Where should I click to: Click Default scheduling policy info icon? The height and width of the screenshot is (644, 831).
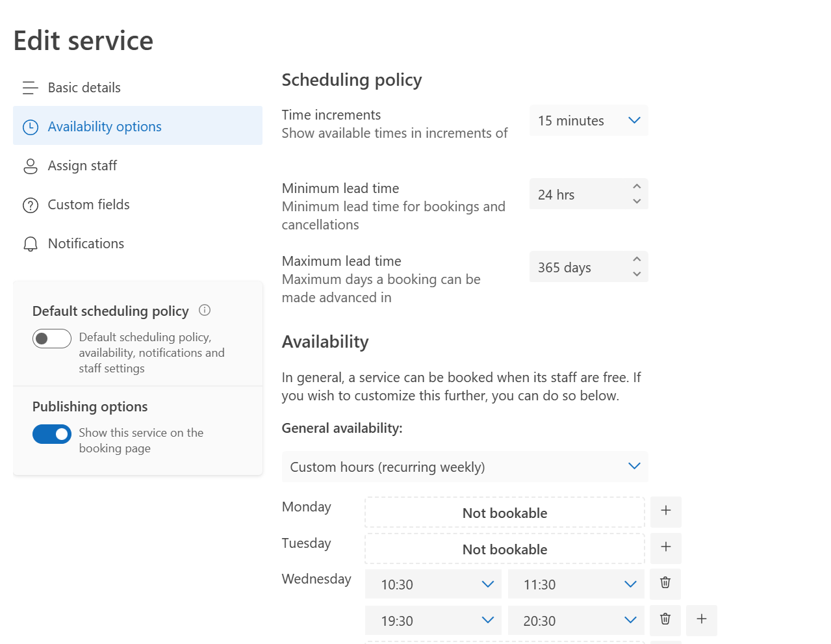click(x=205, y=310)
